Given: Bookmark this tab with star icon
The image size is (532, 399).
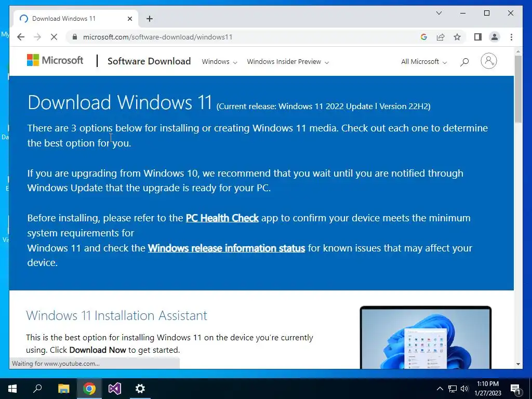Looking at the screenshot, I should click(457, 37).
